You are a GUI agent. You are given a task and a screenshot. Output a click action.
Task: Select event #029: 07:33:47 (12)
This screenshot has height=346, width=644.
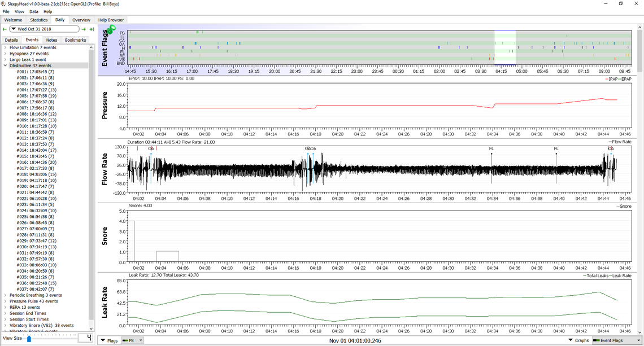coord(37,241)
